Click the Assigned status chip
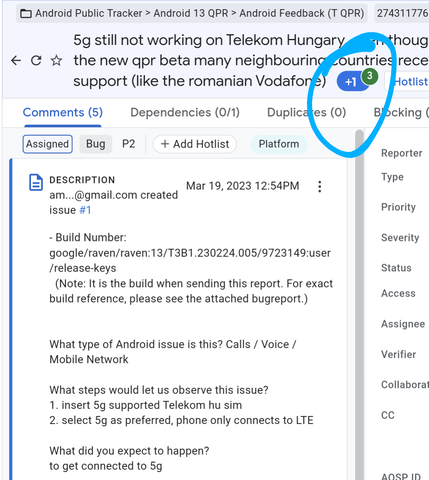The image size is (429, 480). 47,144
